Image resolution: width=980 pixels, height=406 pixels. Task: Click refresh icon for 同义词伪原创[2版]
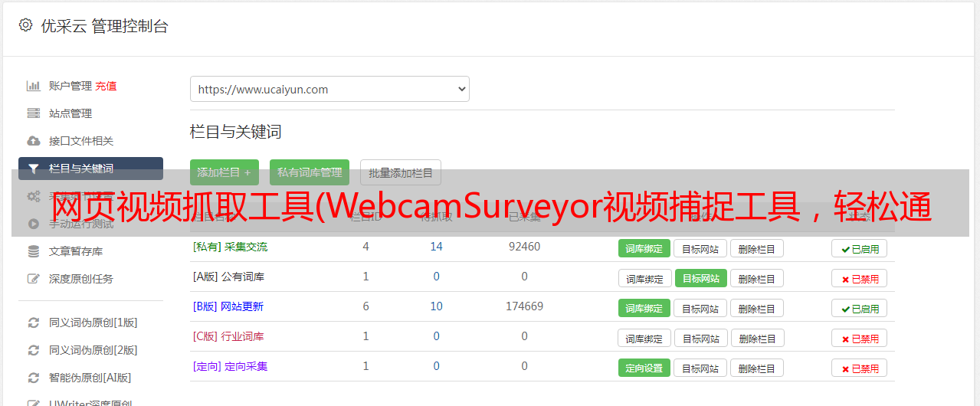coord(33,350)
